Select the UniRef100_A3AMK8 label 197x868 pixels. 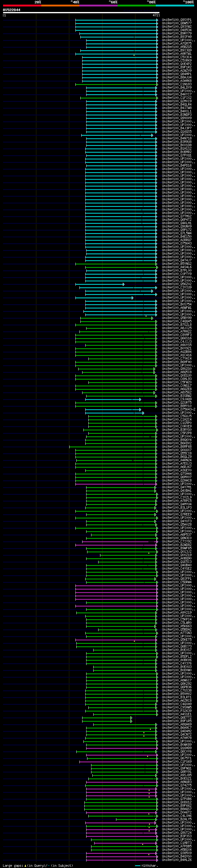176,81
